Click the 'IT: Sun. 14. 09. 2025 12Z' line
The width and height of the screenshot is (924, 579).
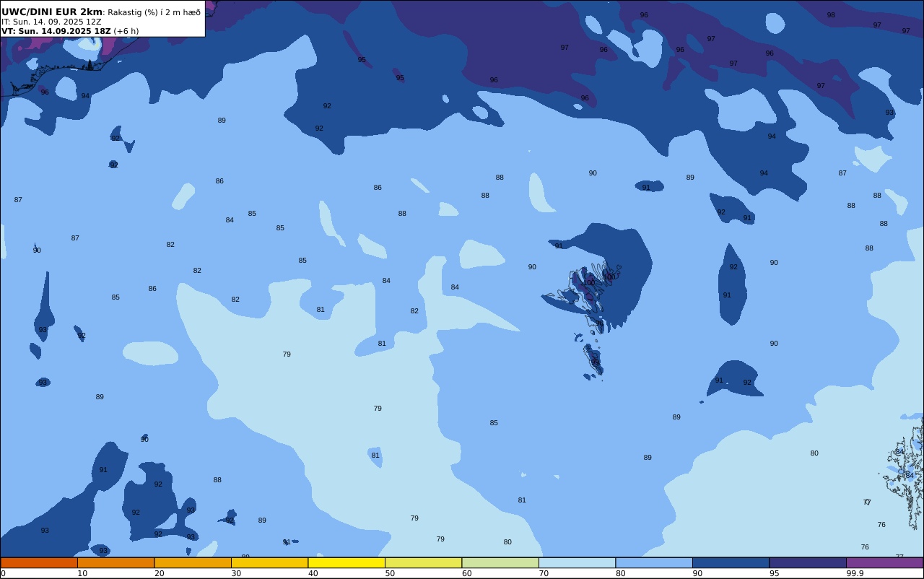pyautogui.click(x=51, y=22)
